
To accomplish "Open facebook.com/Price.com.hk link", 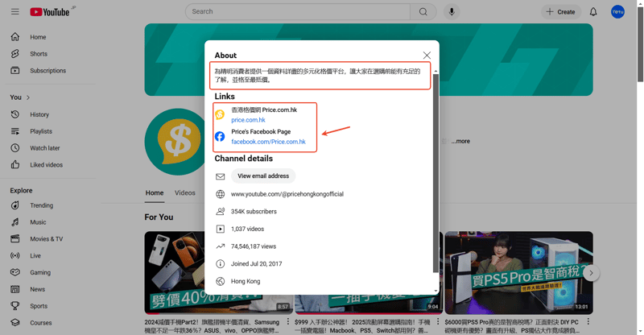I will tap(268, 142).
